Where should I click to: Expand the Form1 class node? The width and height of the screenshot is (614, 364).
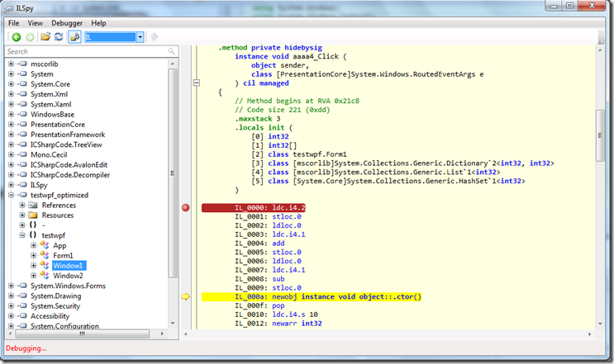pyautogui.click(x=33, y=255)
